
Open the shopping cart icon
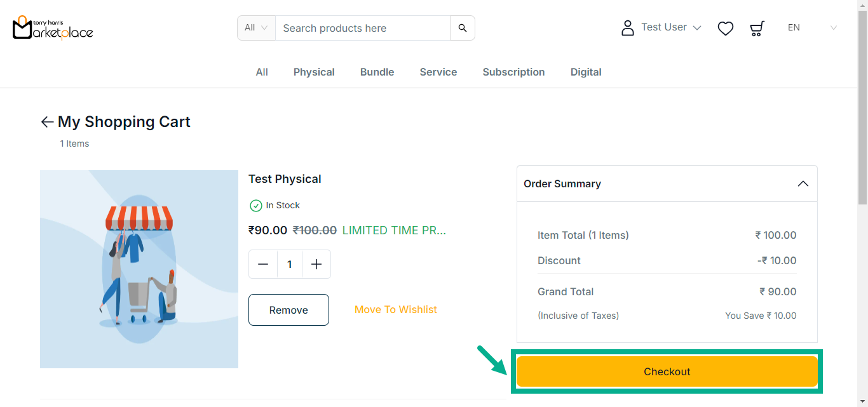pos(757,29)
